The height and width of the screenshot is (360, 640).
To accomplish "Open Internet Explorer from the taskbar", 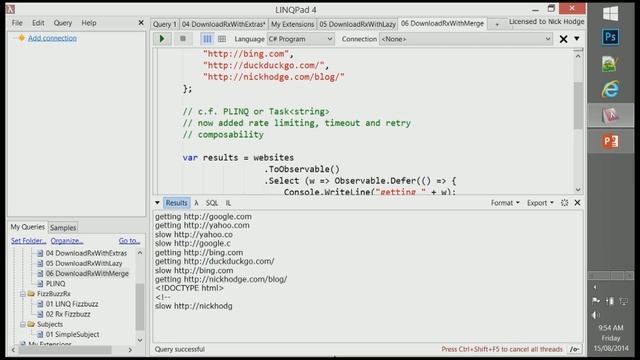I will [x=611, y=89].
